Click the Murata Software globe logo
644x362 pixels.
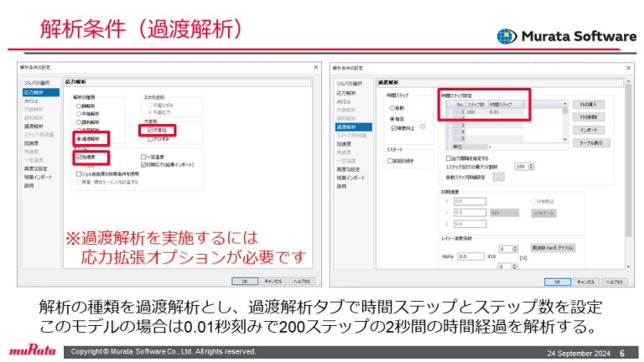(x=506, y=36)
